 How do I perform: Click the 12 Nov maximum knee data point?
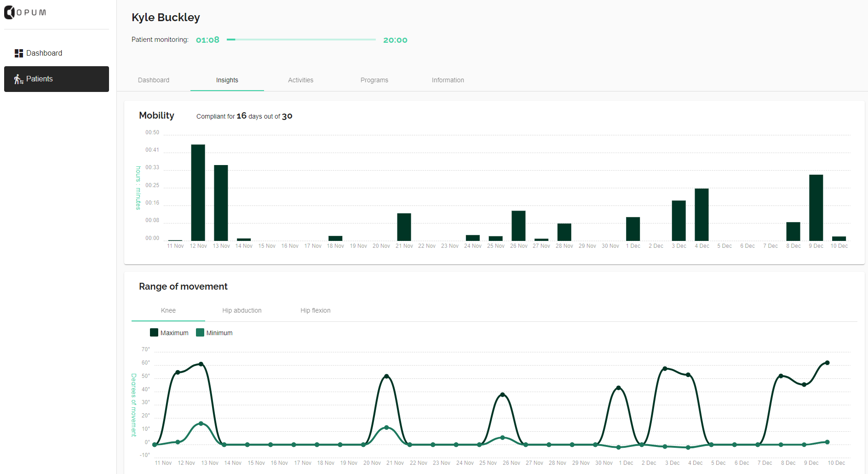tap(178, 372)
